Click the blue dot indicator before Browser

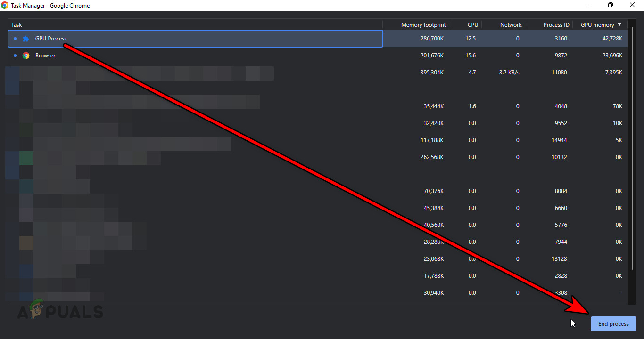click(x=15, y=56)
